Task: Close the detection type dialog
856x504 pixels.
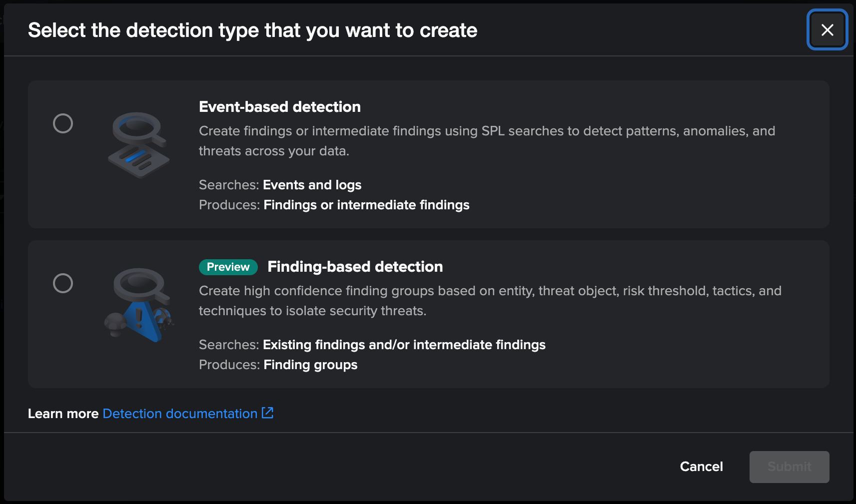Action: coord(827,30)
